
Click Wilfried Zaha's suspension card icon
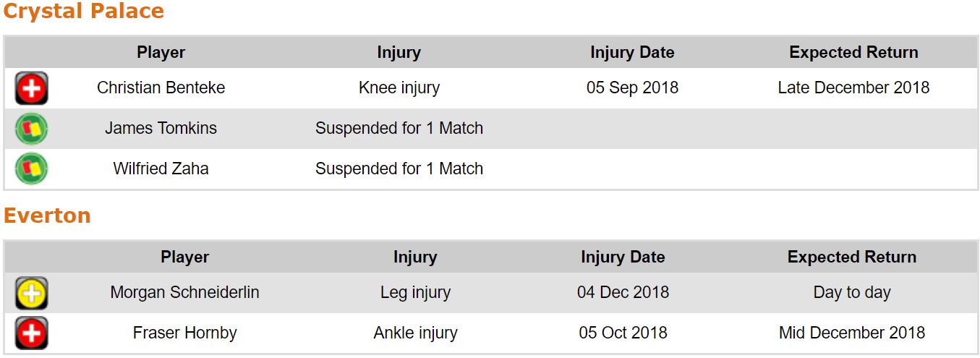tap(31, 169)
